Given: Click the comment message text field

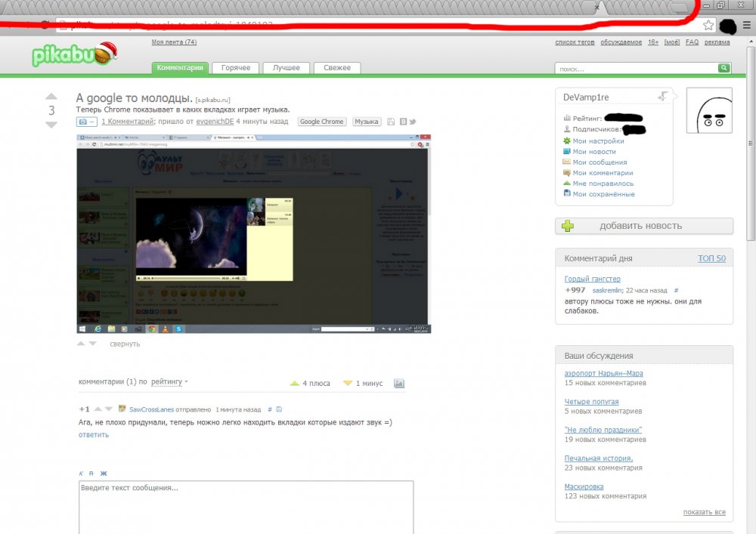Looking at the screenshot, I should coord(246,508).
